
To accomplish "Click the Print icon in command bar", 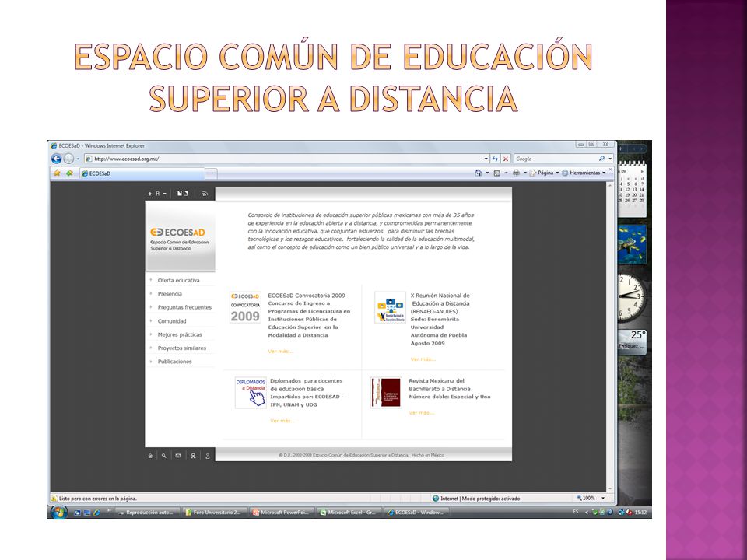I will 516,173.
